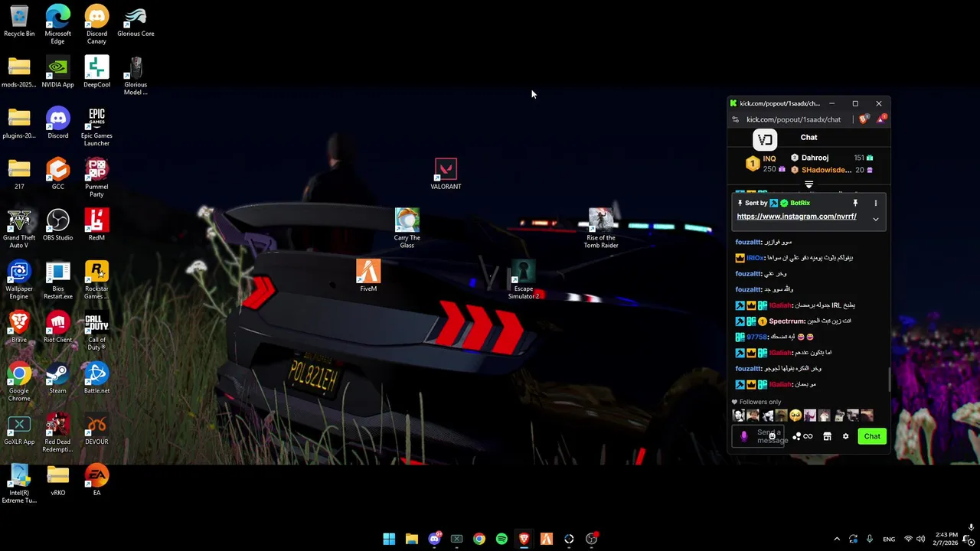Open the Kick chat shop icon
980x551 pixels.
point(827,436)
